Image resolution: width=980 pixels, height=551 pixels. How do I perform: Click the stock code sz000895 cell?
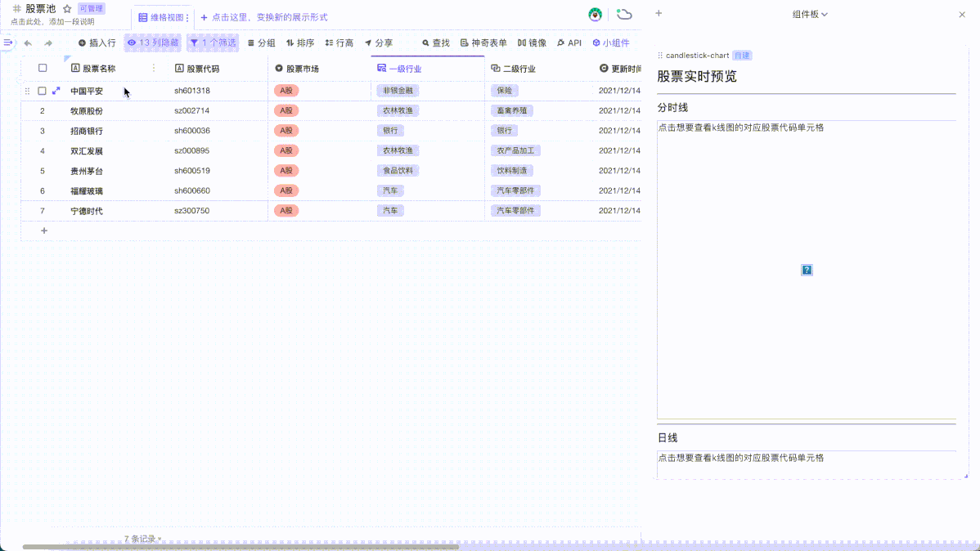(216, 150)
